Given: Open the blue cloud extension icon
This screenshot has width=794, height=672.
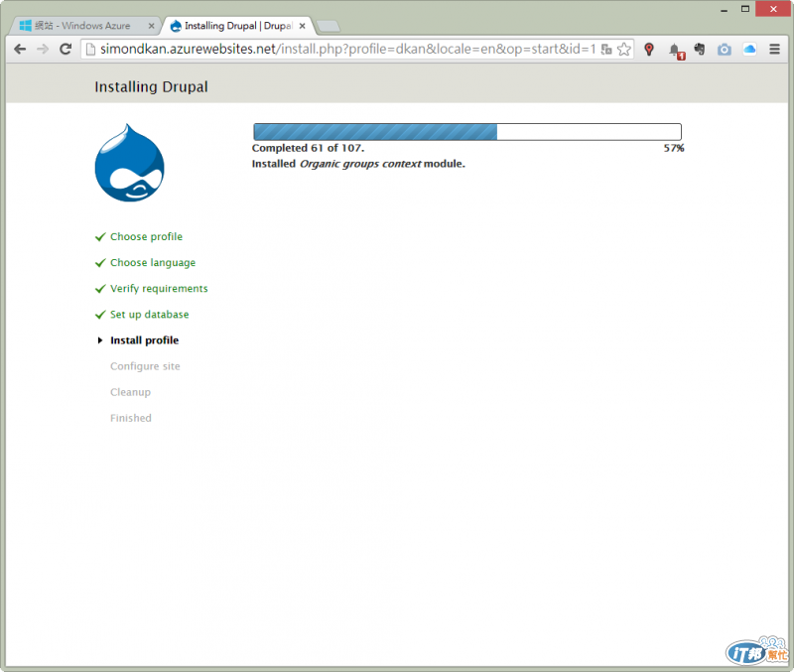Looking at the screenshot, I should point(749,49).
